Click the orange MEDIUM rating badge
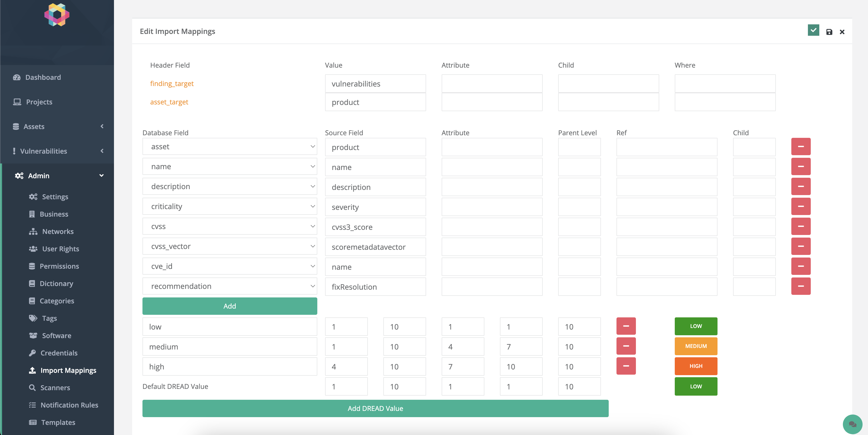Image resolution: width=868 pixels, height=435 pixels. pos(696,346)
